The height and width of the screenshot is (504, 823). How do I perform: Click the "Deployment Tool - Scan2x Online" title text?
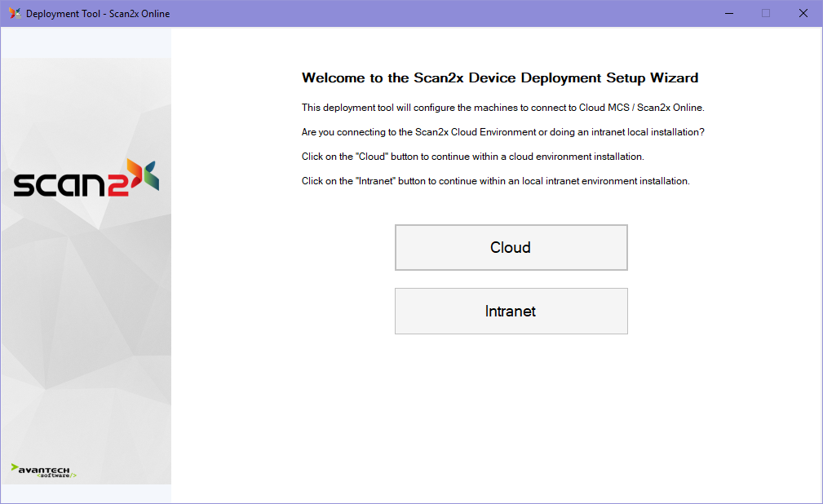pos(98,13)
